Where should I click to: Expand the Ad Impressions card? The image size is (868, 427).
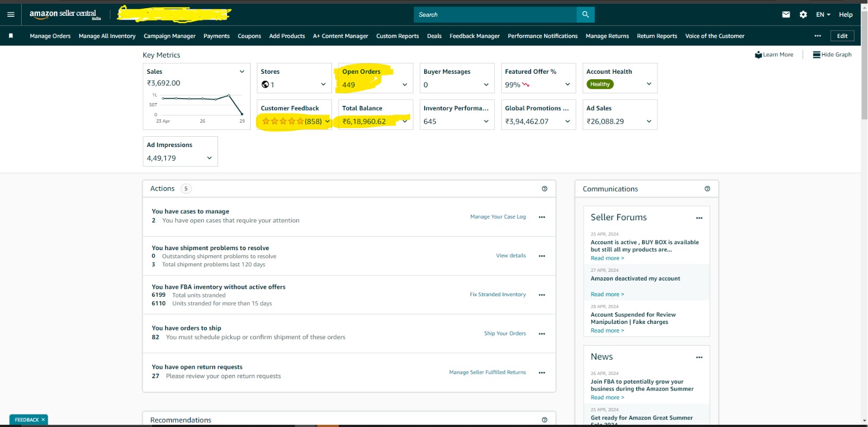point(209,158)
